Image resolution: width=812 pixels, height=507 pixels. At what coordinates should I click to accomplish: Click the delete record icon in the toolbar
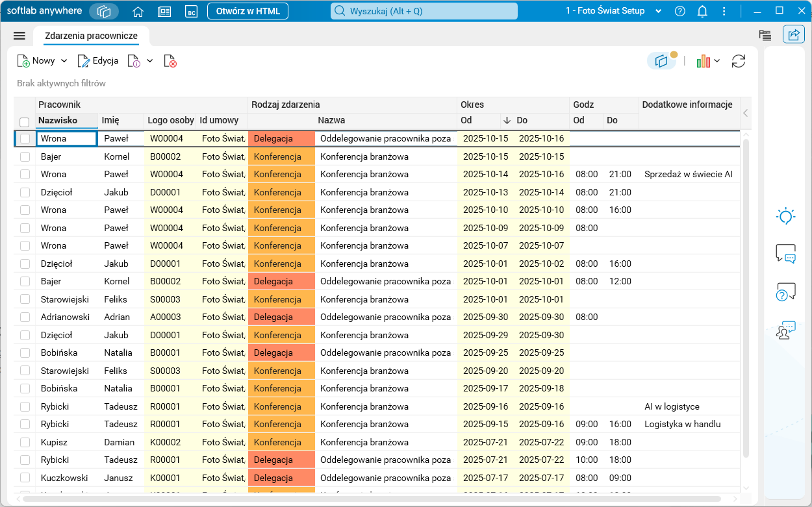point(170,61)
